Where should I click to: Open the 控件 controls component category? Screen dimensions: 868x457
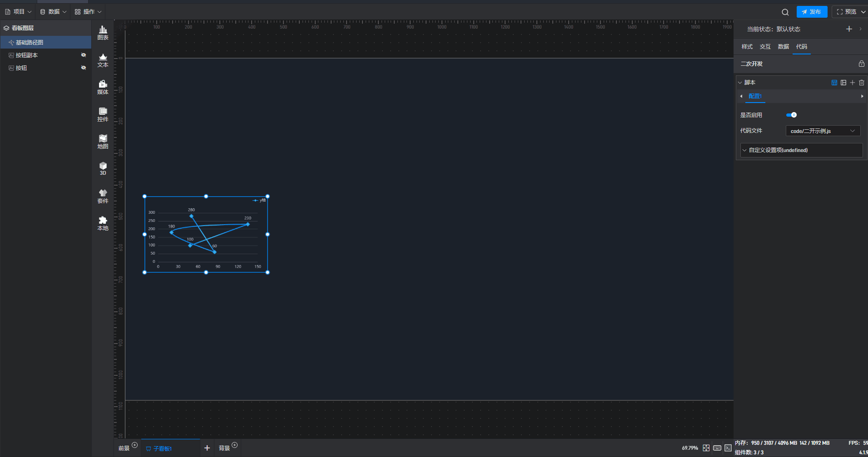click(x=103, y=115)
